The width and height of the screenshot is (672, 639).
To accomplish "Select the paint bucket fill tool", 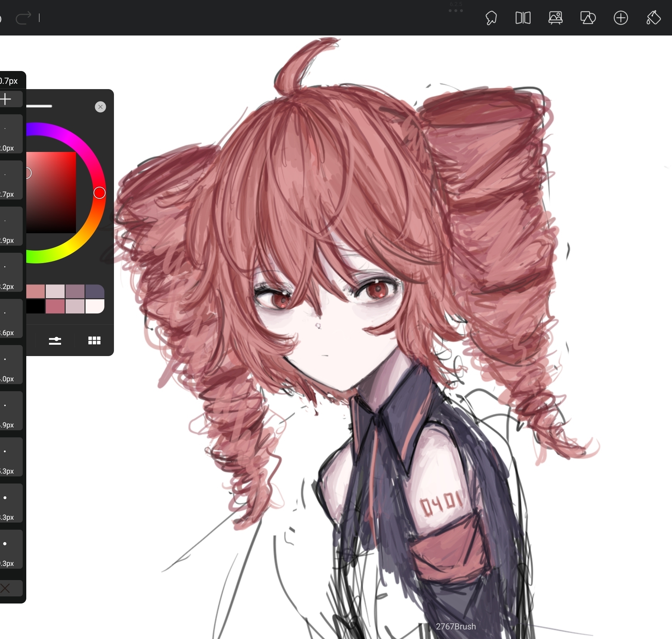I will coord(653,18).
